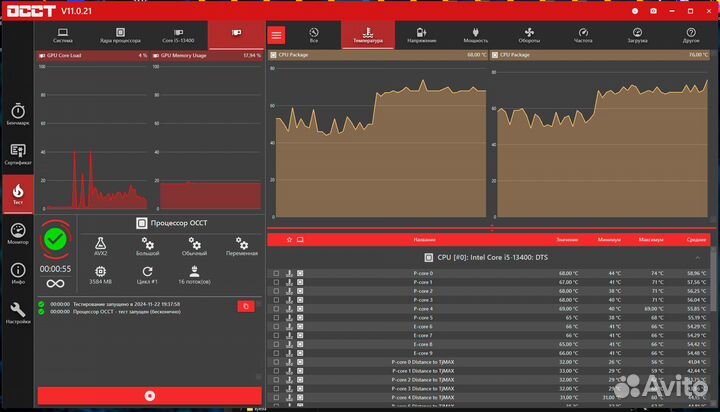Tick the checkbox for E-core 6

point(277,327)
